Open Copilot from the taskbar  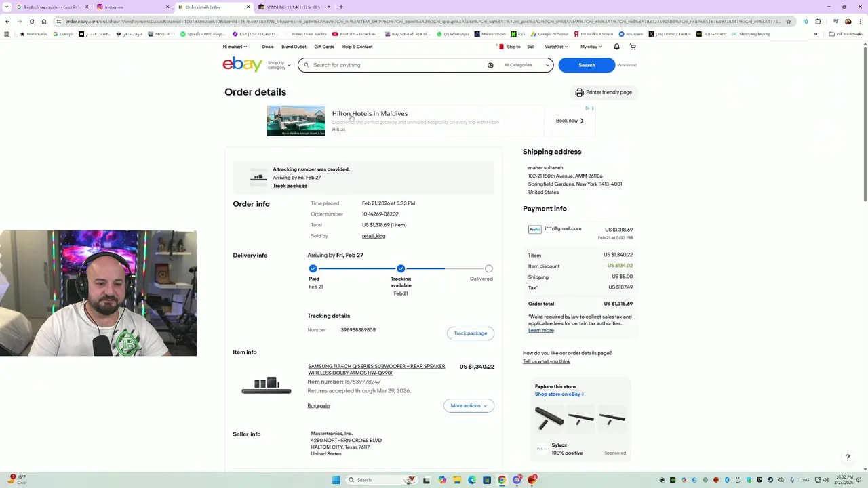pyautogui.click(x=442, y=480)
